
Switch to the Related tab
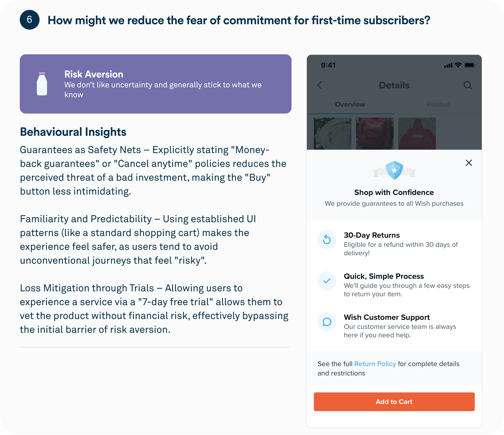438,105
